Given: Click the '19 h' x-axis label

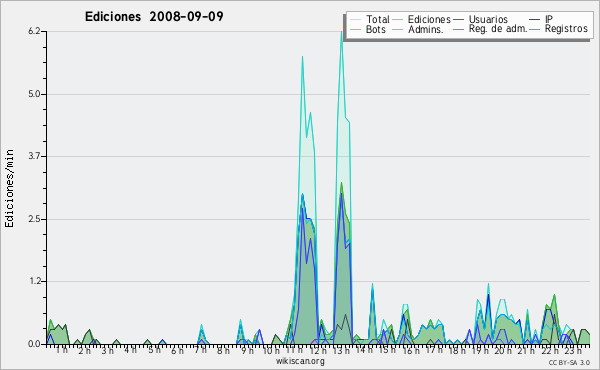Looking at the screenshot, I should click(x=480, y=350).
